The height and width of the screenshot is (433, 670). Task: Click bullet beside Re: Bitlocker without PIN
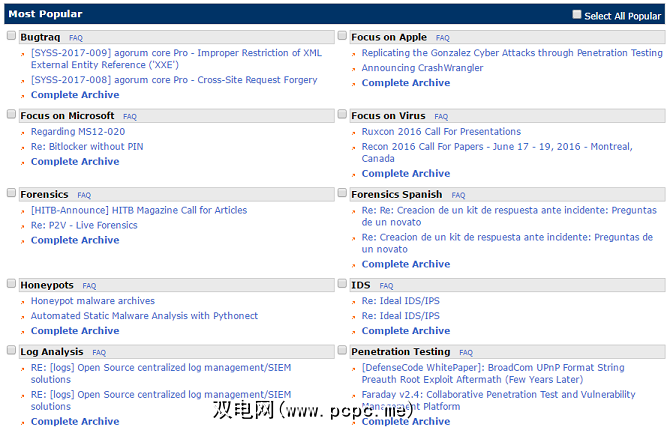tap(23, 148)
